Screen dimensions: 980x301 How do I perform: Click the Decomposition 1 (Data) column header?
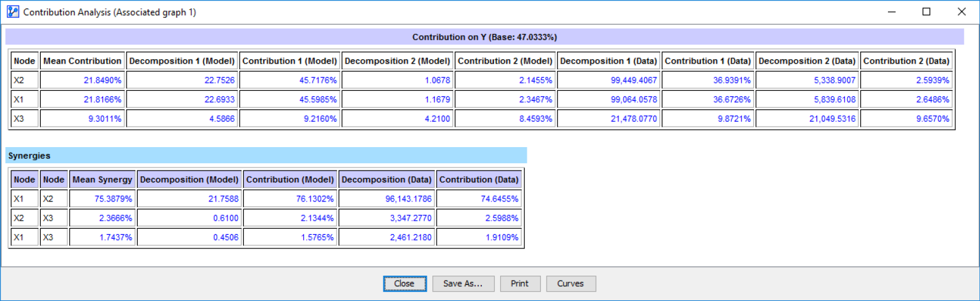point(608,61)
